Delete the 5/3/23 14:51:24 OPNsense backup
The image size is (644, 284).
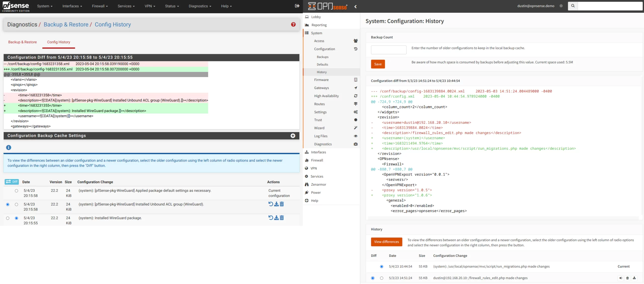627,278
